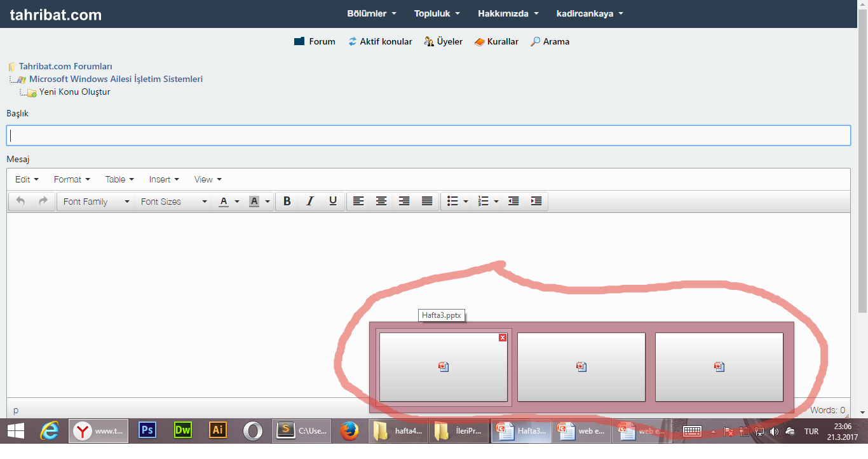This screenshot has width=868, height=459.
Task: Undo the last edit in the editor
Action: [x=20, y=202]
